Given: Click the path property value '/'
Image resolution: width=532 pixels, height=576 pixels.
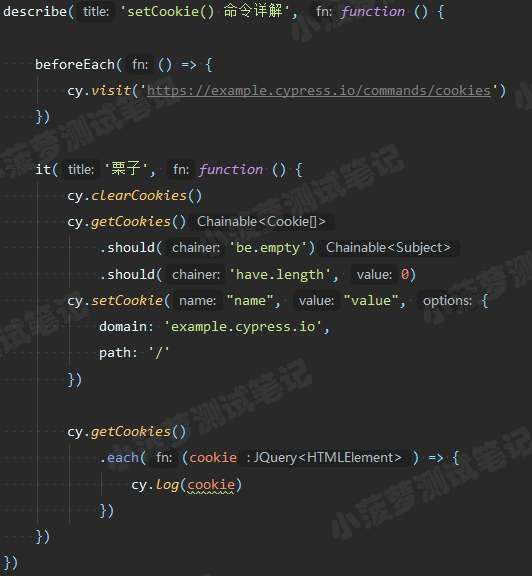Looking at the screenshot, I should tap(159, 353).
